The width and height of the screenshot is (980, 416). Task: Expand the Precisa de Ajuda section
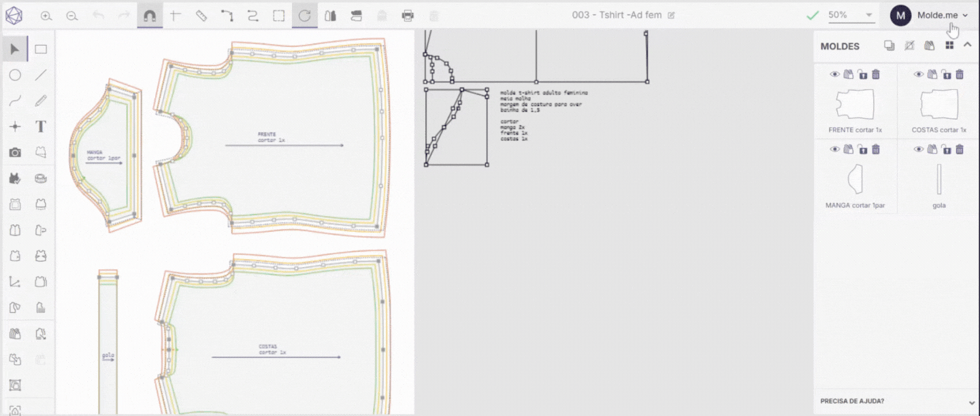[971, 402]
